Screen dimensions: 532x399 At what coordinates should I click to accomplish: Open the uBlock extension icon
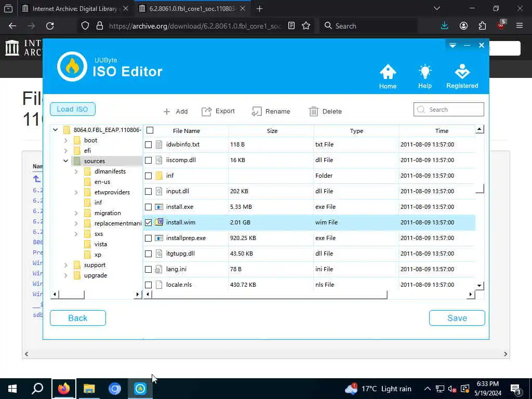click(x=501, y=25)
